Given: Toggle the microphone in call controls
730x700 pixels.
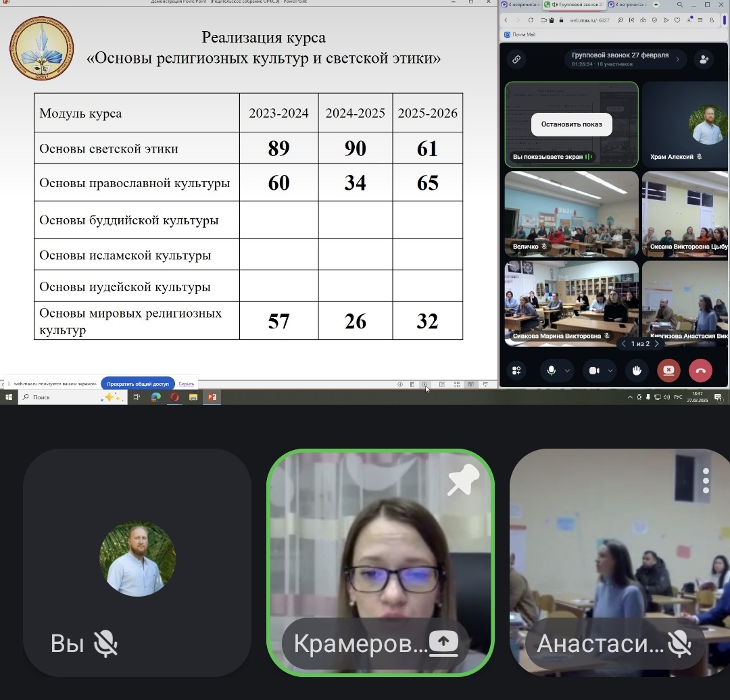Looking at the screenshot, I should 552,370.
